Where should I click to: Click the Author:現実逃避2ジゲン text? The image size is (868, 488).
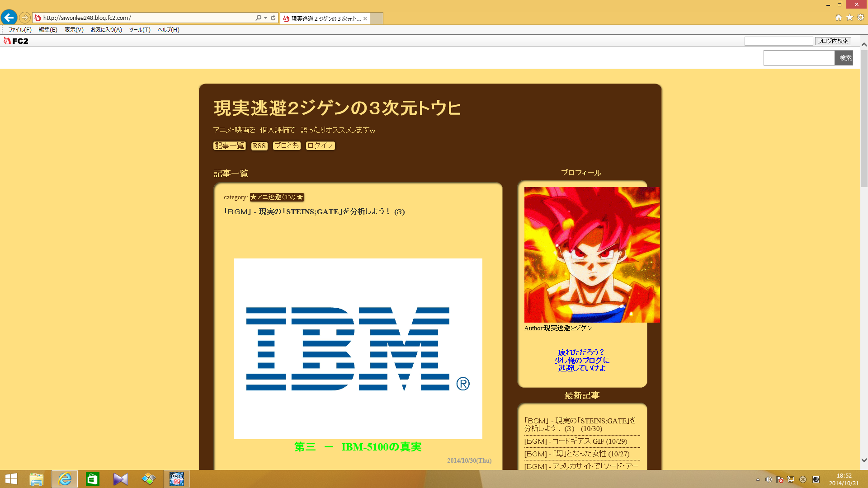pos(558,328)
